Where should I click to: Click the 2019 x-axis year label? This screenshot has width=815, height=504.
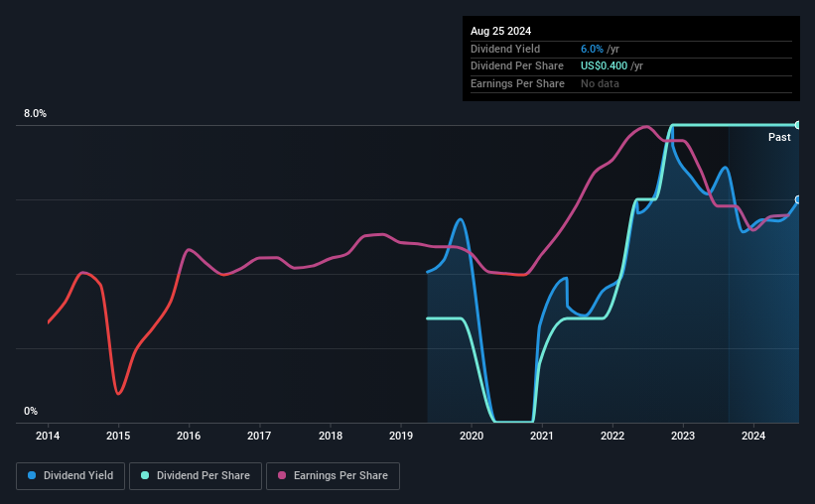(401, 436)
